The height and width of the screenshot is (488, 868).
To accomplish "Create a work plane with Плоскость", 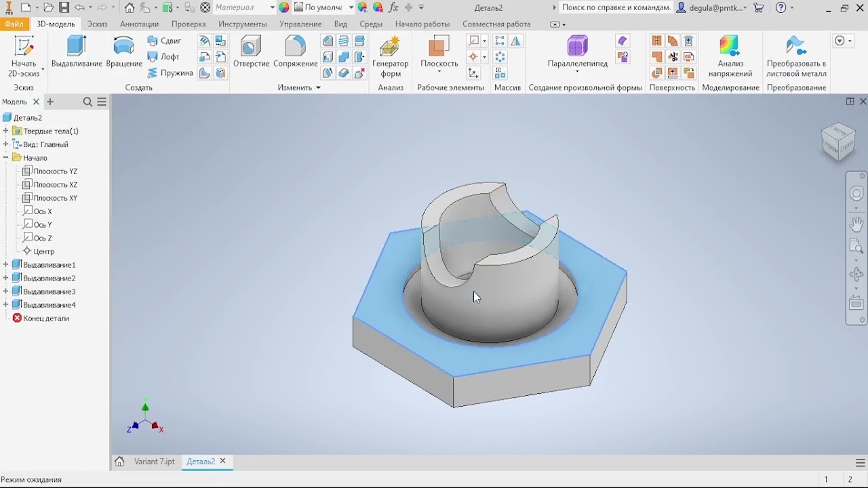I will pyautogui.click(x=439, y=53).
